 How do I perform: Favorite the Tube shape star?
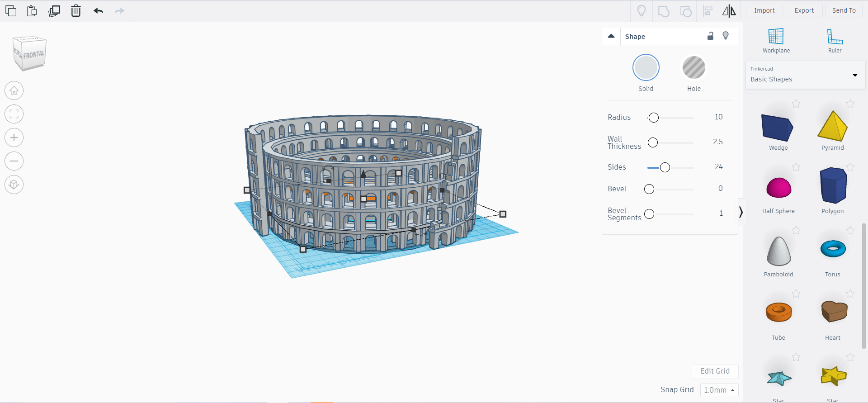pos(796,294)
